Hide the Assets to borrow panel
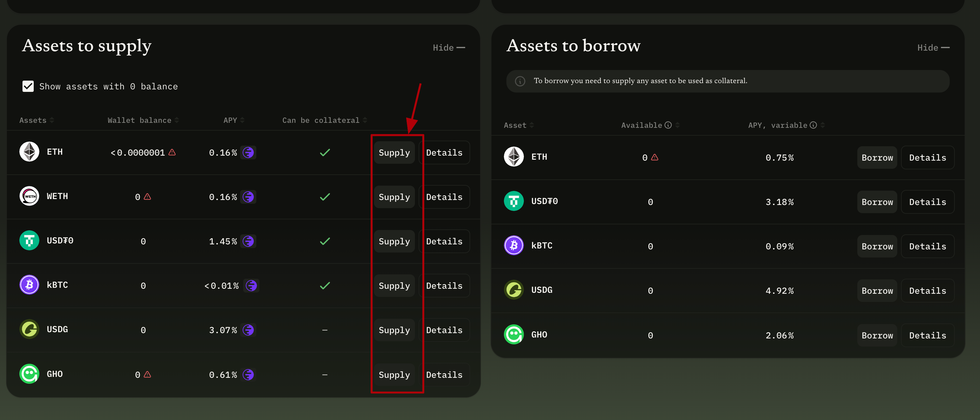Viewport: 980px width, 420px height. point(933,47)
